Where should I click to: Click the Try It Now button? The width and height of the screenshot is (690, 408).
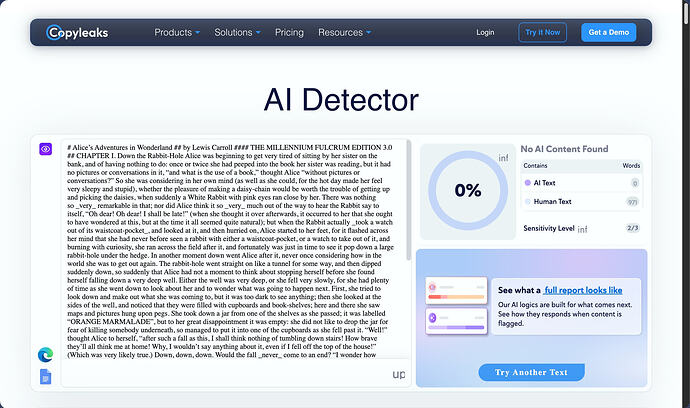(x=543, y=32)
